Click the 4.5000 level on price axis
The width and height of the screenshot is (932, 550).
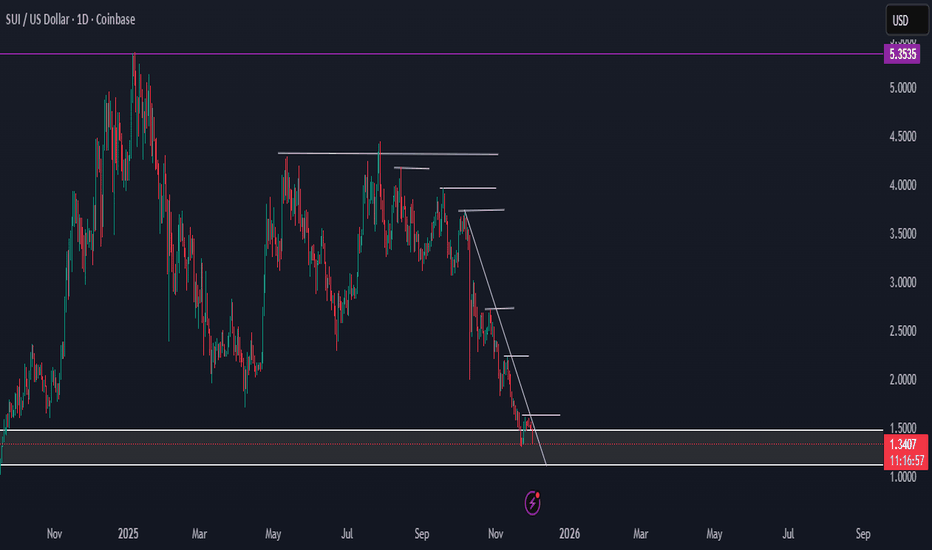(903, 138)
